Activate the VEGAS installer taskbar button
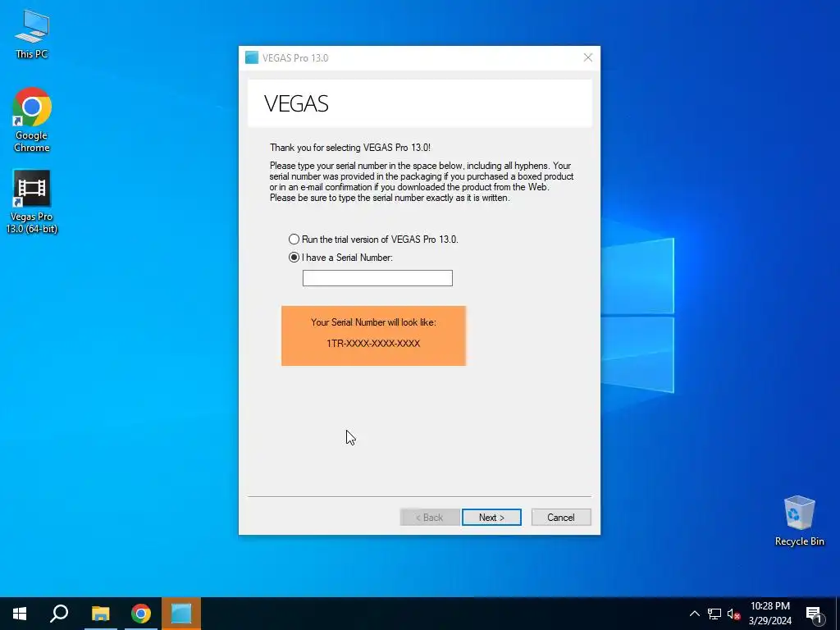The image size is (840, 630). point(181,614)
